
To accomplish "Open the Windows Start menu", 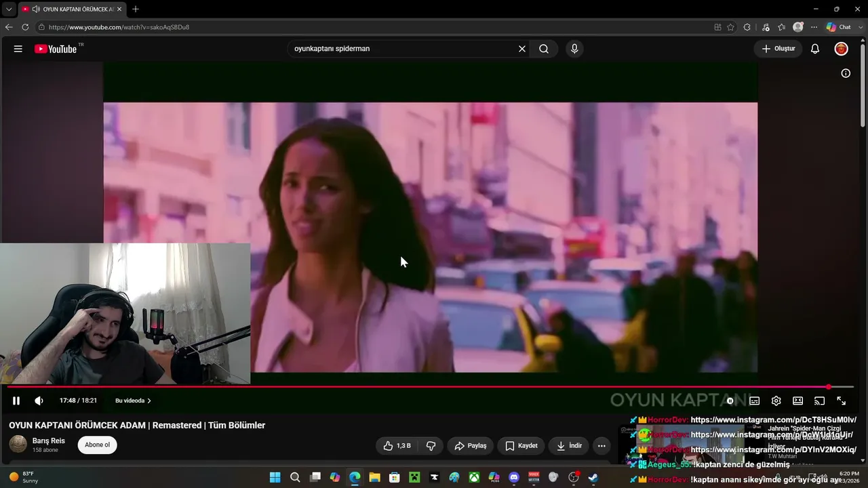I will (275, 477).
